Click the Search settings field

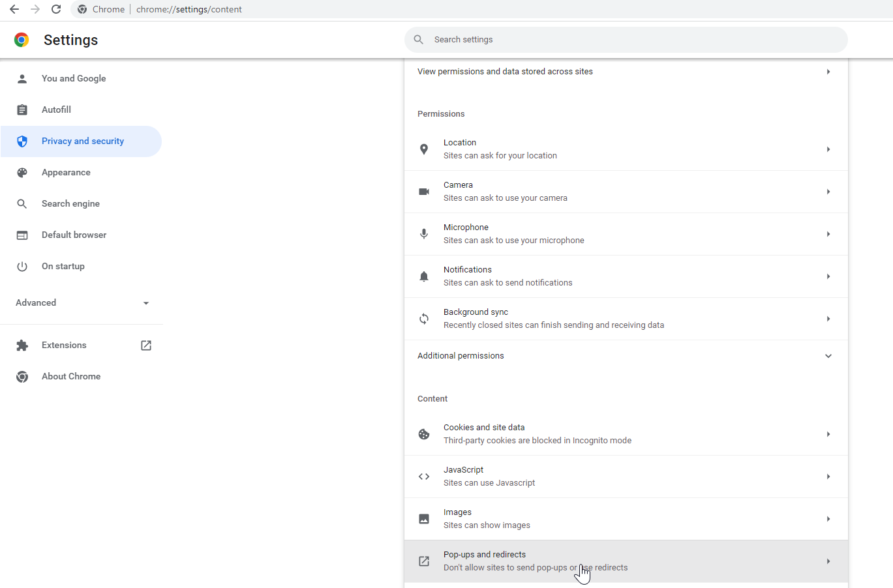[626, 39]
